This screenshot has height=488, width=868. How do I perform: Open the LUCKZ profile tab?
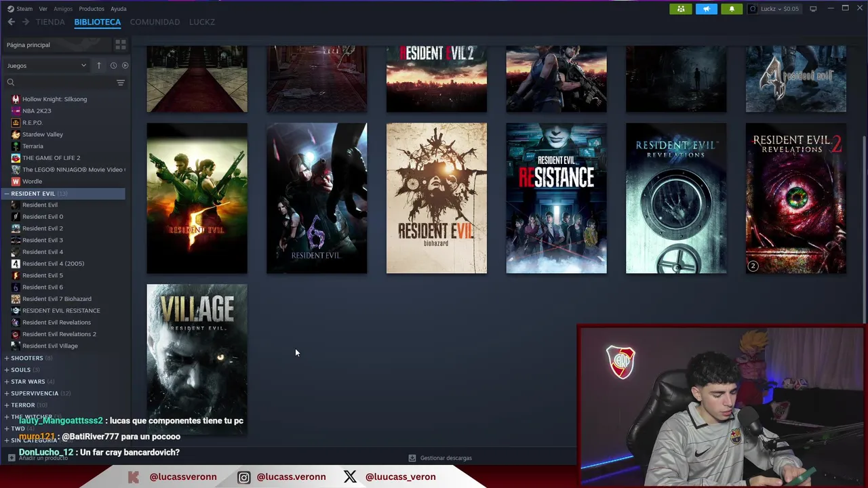click(202, 22)
